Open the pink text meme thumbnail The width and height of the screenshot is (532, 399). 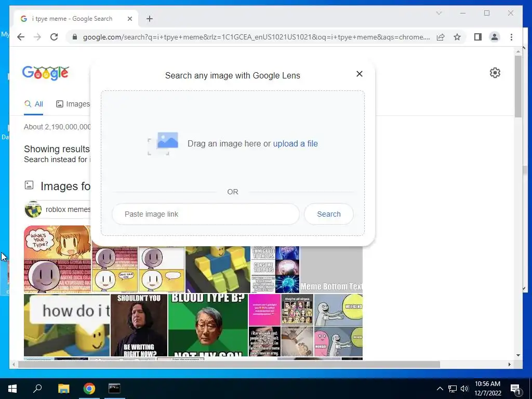[264, 310]
